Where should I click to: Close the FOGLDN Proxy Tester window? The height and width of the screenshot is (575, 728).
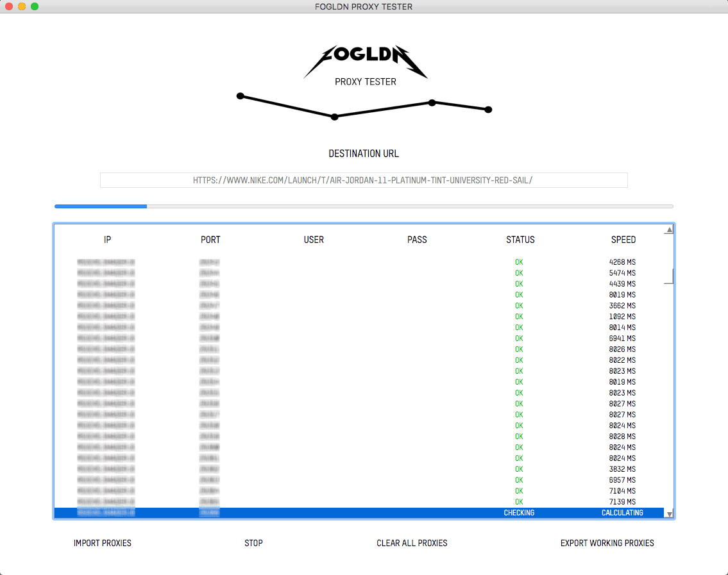(x=9, y=6)
